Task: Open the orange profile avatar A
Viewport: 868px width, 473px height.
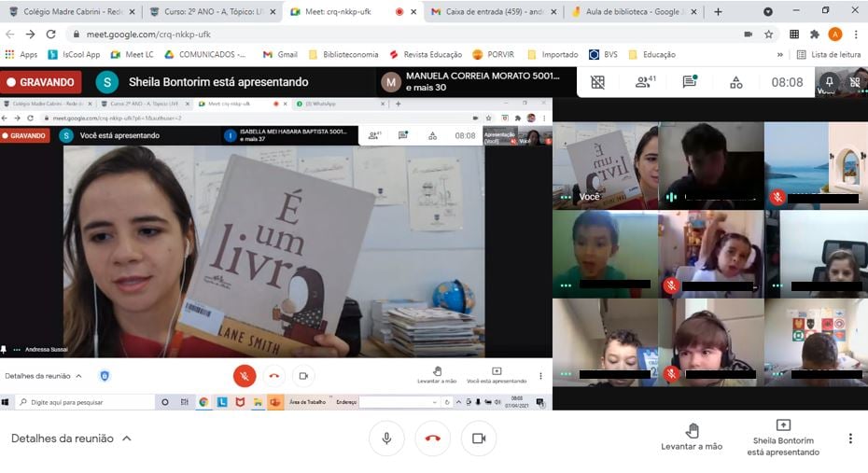Action: click(x=834, y=35)
